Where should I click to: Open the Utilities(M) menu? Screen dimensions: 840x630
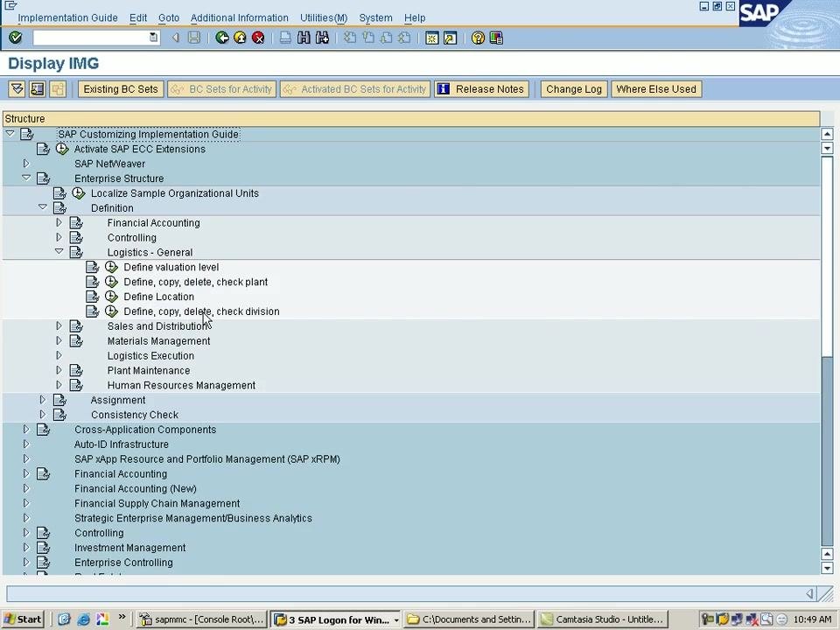324,17
